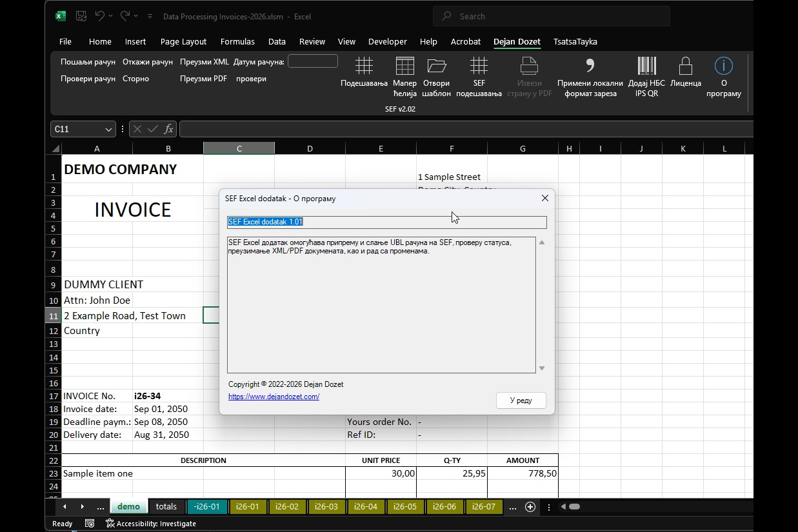798x532 pixels.
Task: Open the dejandozet.com link in dialog
Action: (x=274, y=397)
